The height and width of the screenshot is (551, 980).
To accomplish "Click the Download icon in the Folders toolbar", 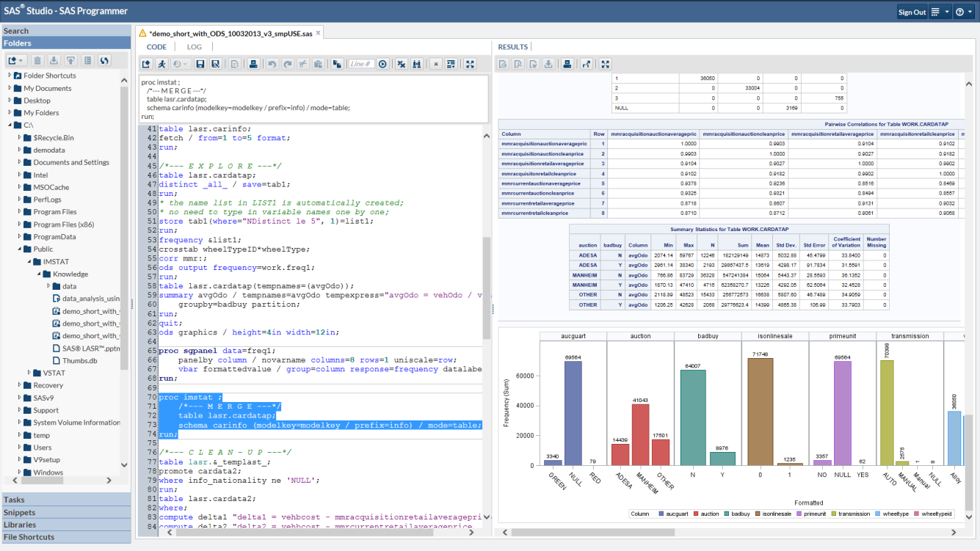I will pos(54,60).
